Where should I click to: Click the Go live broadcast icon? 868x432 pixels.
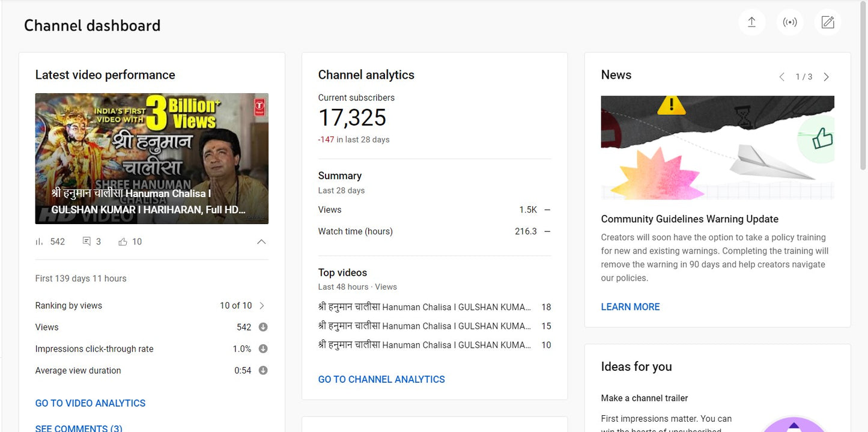790,23
